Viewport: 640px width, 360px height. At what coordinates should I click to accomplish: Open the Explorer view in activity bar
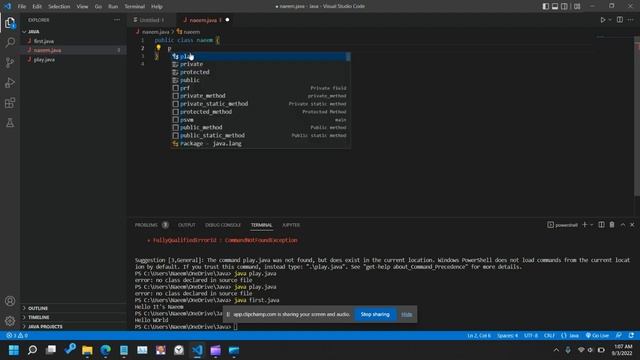coord(10,23)
